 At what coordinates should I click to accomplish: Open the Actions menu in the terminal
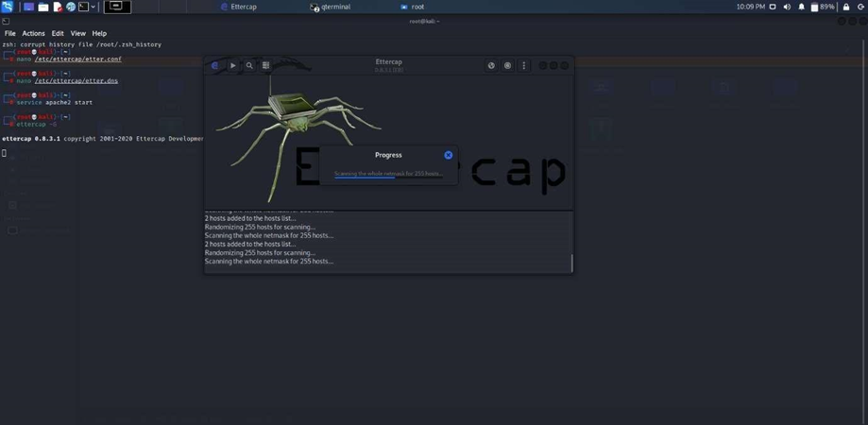click(33, 33)
